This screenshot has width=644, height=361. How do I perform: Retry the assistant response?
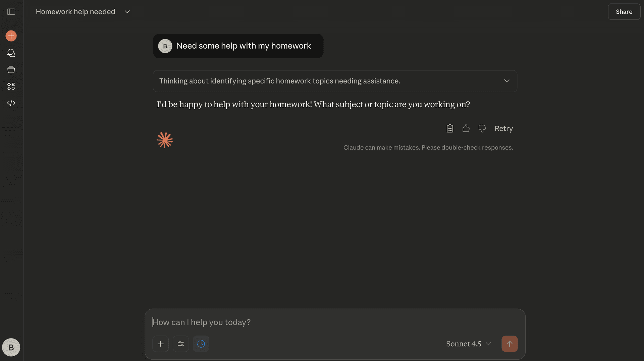503,128
